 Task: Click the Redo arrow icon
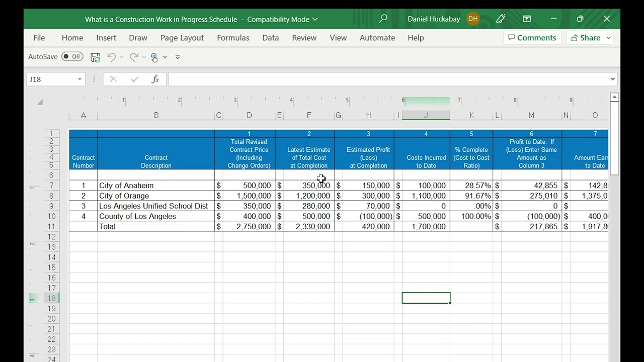[x=134, y=57]
